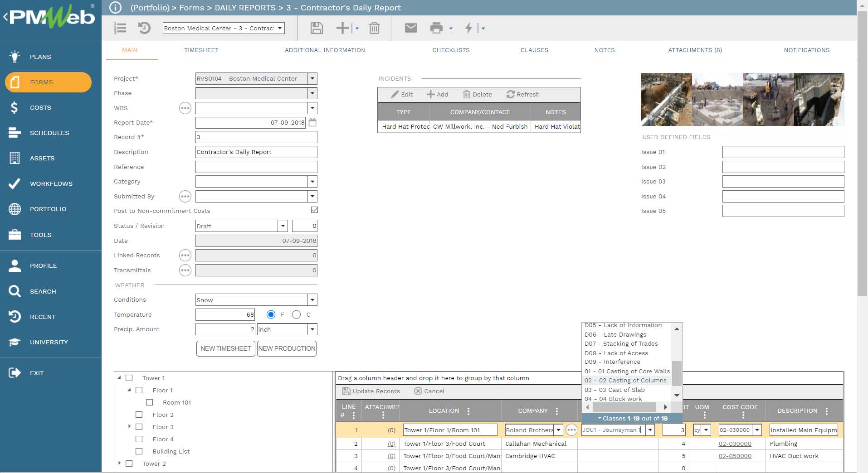Click the info icon in header
The height and width of the screenshot is (473, 868).
pyautogui.click(x=116, y=8)
